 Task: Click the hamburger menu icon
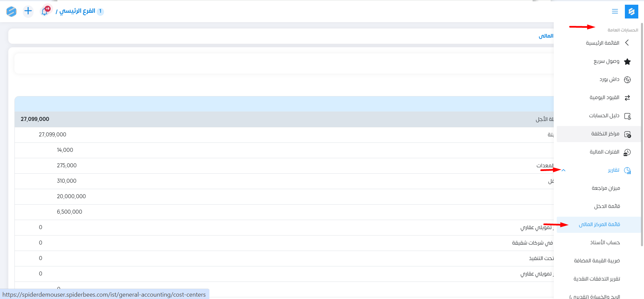pyautogui.click(x=615, y=11)
